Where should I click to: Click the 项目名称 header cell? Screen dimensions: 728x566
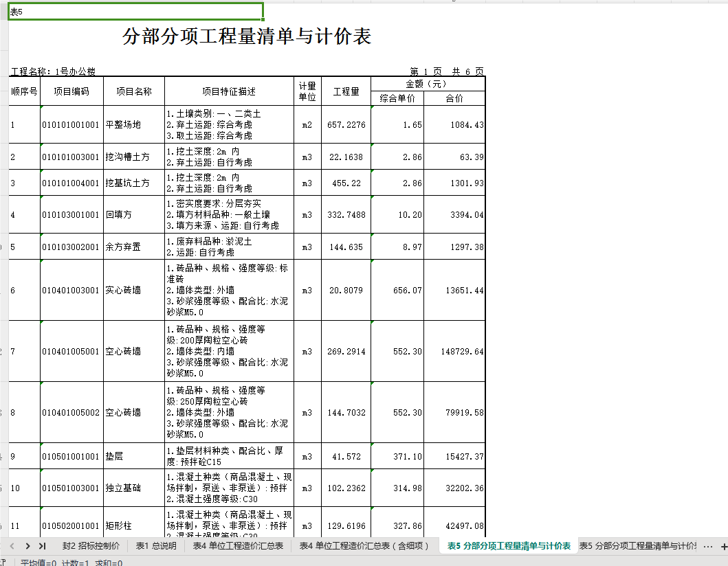[x=134, y=91]
